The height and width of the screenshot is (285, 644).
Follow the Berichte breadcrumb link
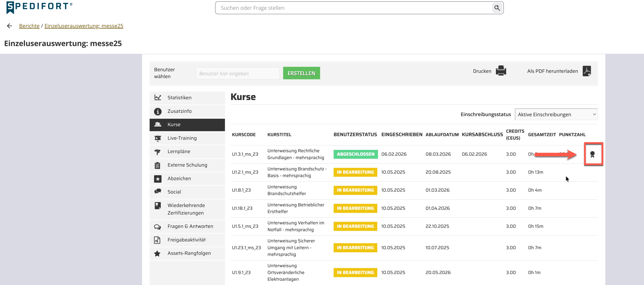29,26
